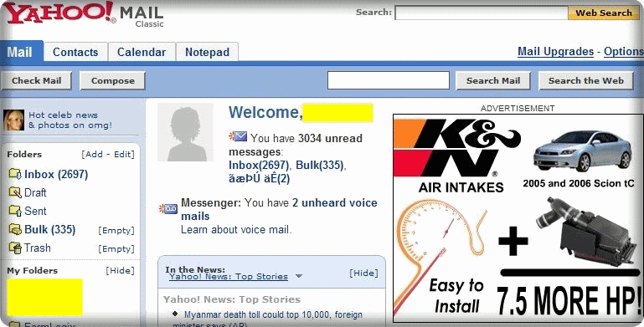The image size is (644, 327).
Task: Empty the Trash folder
Action: pos(116,249)
